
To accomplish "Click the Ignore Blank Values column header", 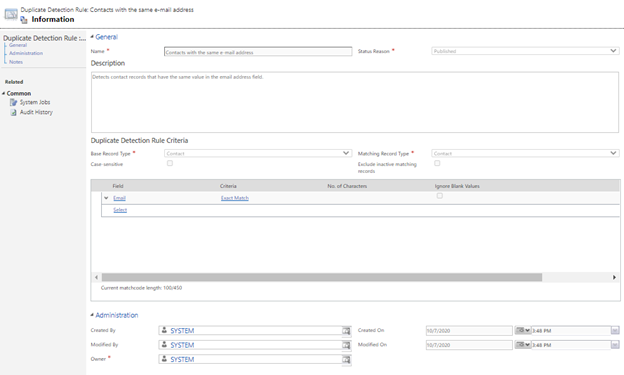I will pos(457,186).
